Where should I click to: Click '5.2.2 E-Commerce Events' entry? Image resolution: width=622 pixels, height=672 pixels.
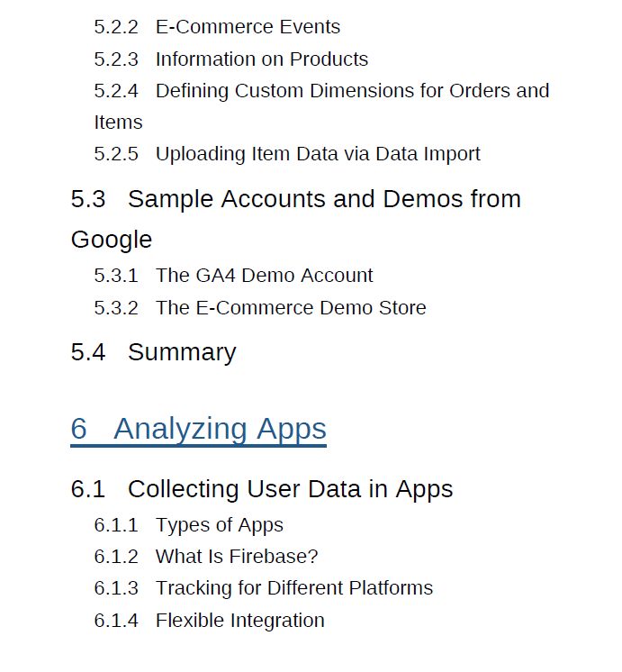(217, 27)
